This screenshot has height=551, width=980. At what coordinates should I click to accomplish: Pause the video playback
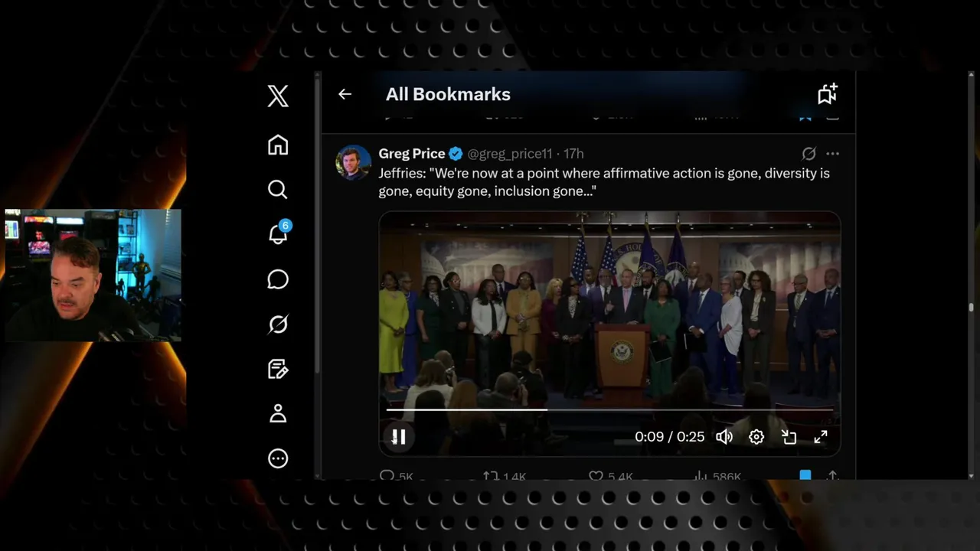(x=399, y=436)
